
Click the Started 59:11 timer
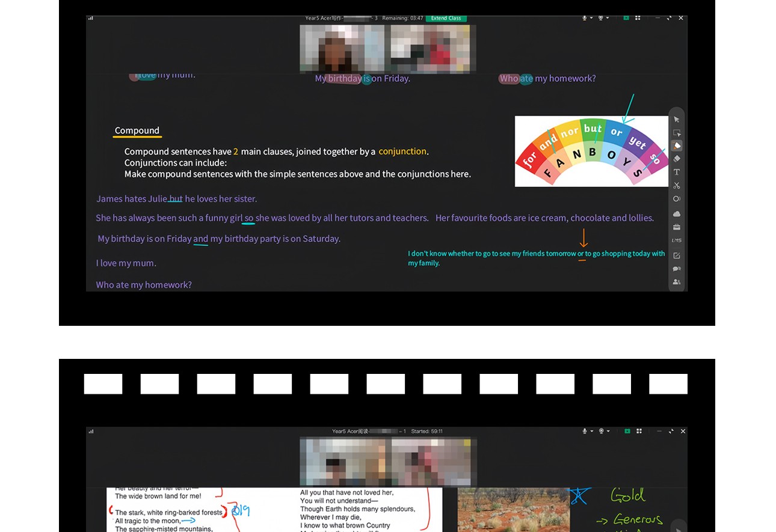click(427, 432)
